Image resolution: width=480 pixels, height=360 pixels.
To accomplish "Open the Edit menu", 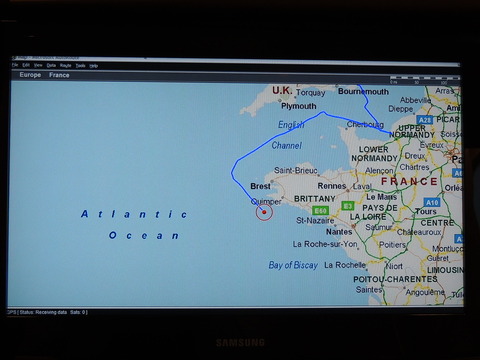I will click(x=26, y=65).
